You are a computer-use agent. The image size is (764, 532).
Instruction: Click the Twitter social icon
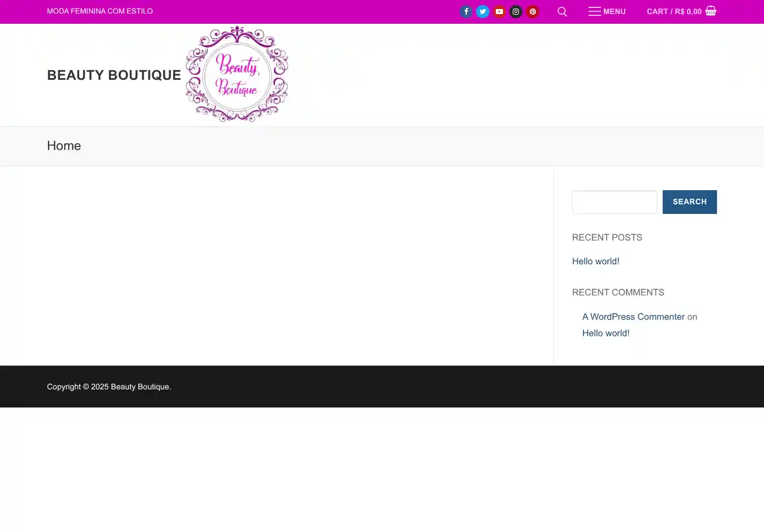tap(483, 11)
